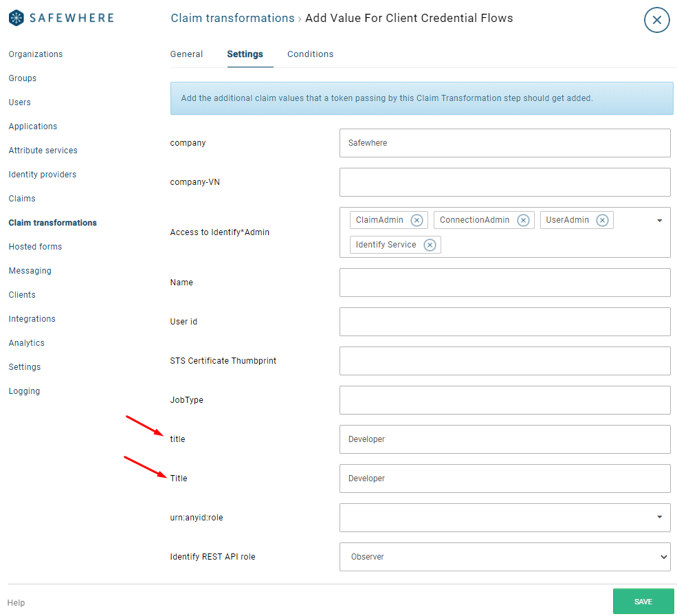
Task: Select Claim transformations in the sidebar
Action: (53, 223)
